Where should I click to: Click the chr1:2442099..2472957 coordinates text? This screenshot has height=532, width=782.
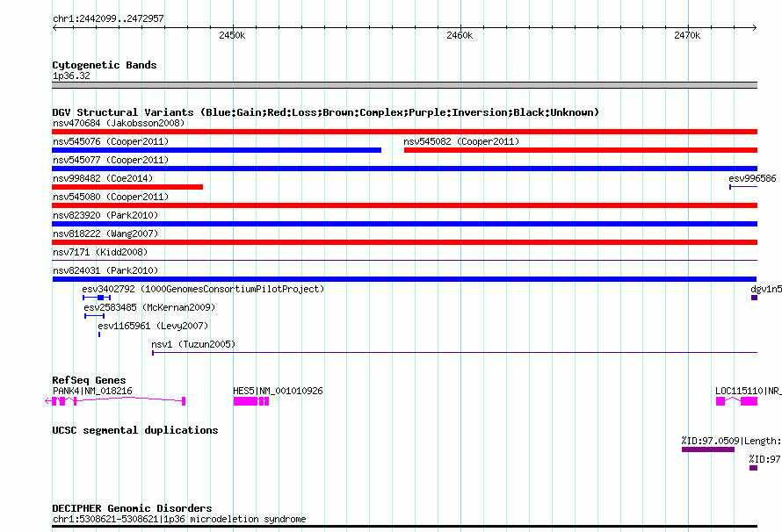pyautogui.click(x=108, y=18)
